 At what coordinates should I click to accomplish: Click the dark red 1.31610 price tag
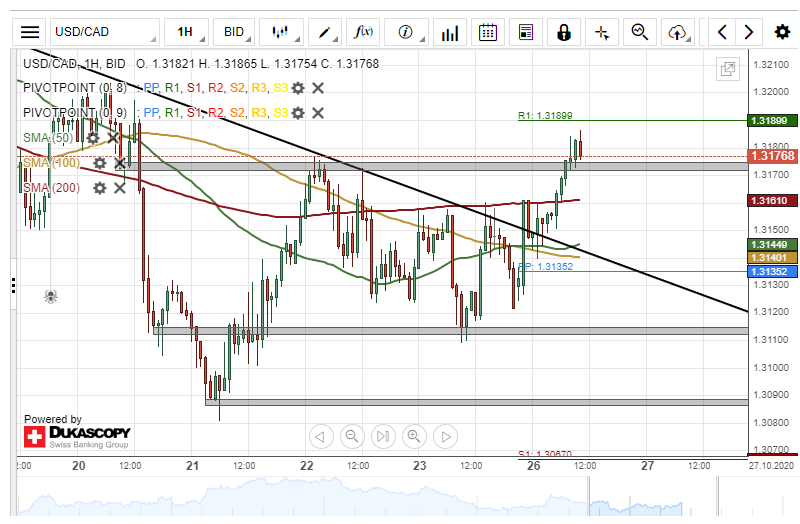click(x=772, y=201)
